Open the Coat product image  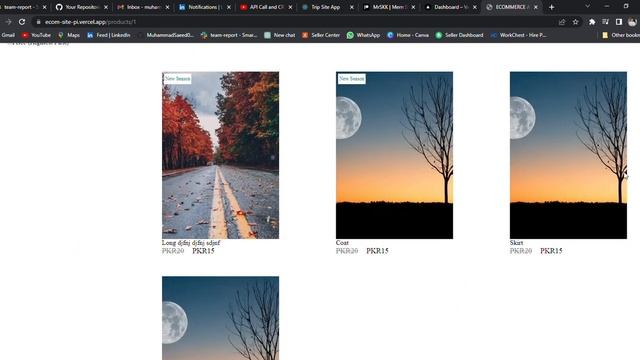[x=394, y=155]
